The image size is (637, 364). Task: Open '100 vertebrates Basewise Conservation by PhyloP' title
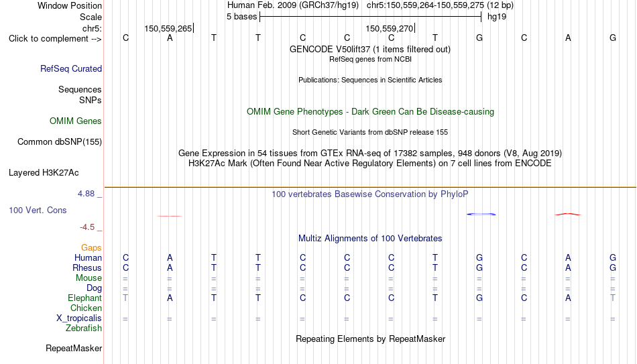370,194
